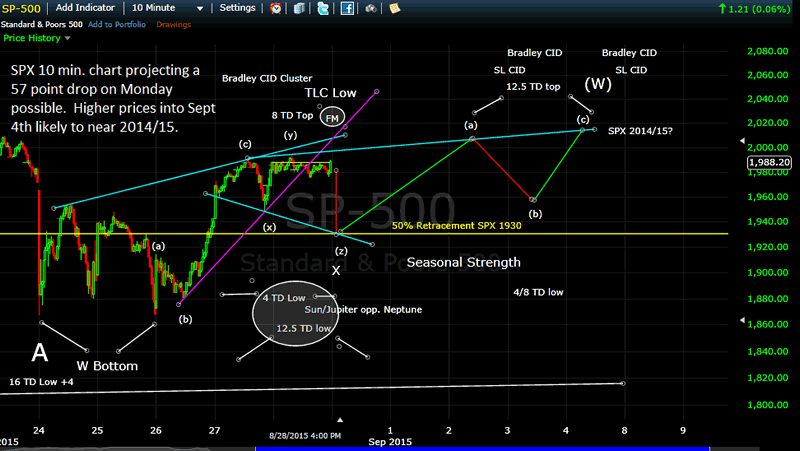The width and height of the screenshot is (800, 451).
Task: Click the white triangle marker on time axis
Action: 340,420
